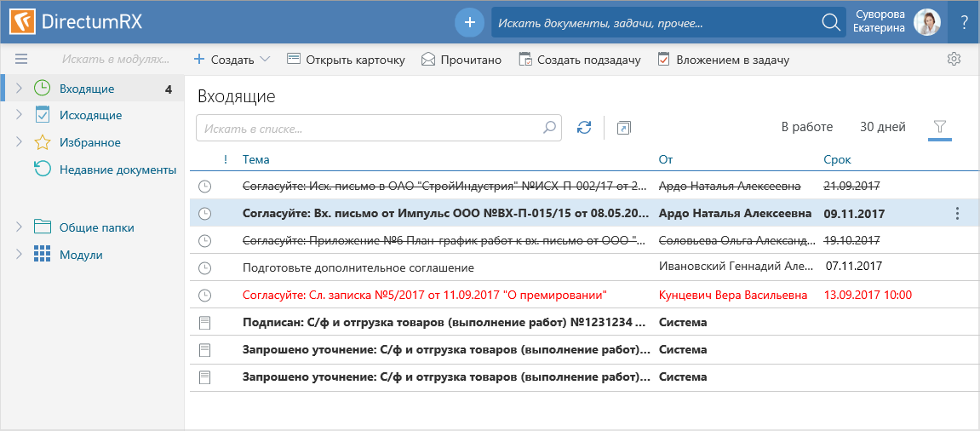Select the В работе filter
This screenshot has height=431, width=980.
[806, 127]
